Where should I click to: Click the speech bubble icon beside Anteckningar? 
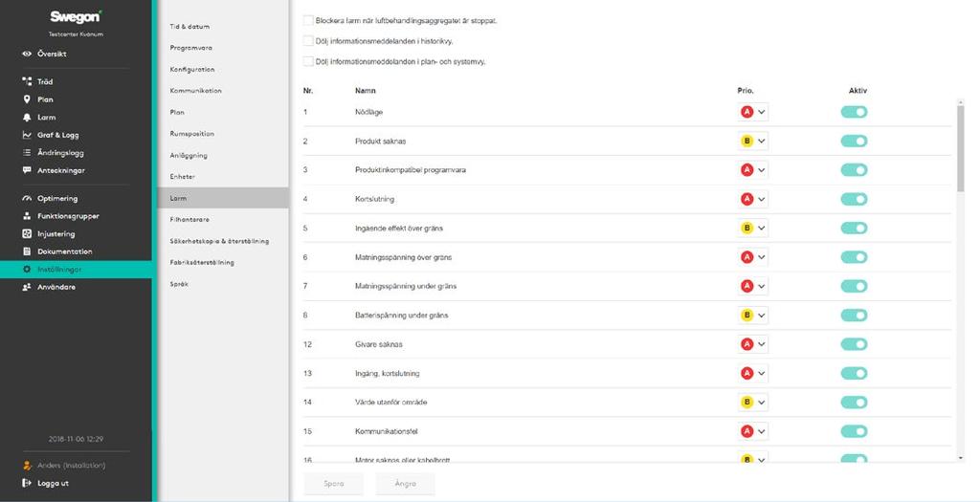pyautogui.click(x=27, y=170)
